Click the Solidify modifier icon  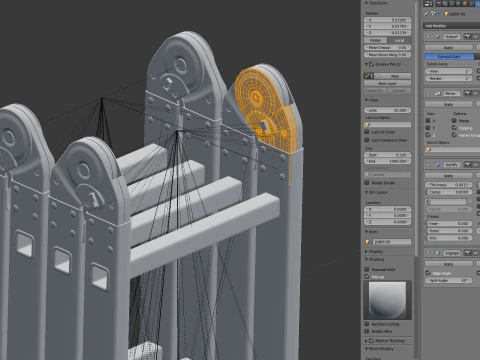point(438,165)
